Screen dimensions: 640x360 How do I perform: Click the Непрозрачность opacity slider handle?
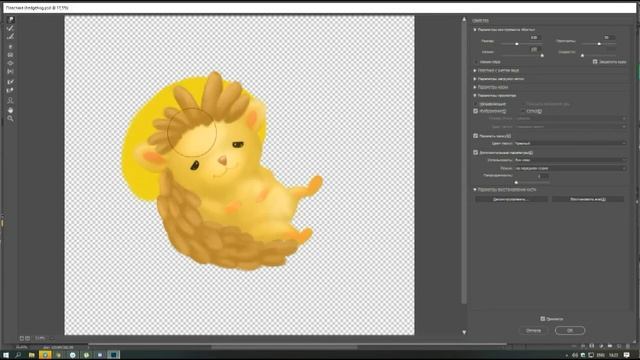point(516,182)
